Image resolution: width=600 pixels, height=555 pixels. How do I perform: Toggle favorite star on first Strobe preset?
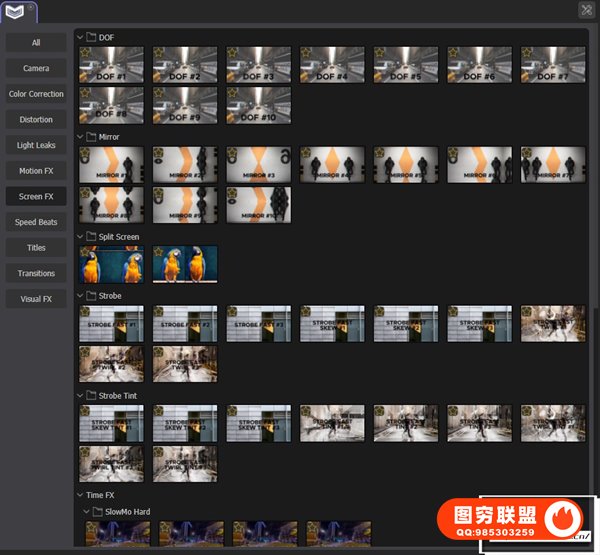point(85,311)
